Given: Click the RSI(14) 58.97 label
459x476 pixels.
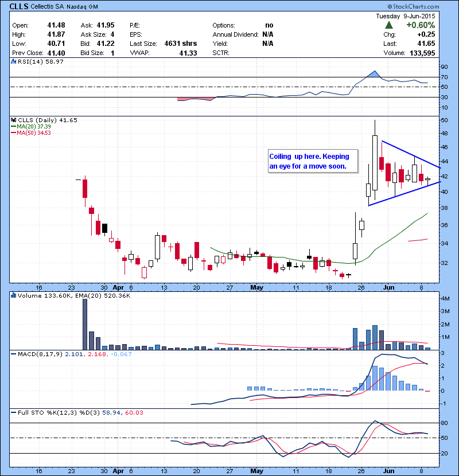Looking at the screenshot, I should tap(40, 61).
